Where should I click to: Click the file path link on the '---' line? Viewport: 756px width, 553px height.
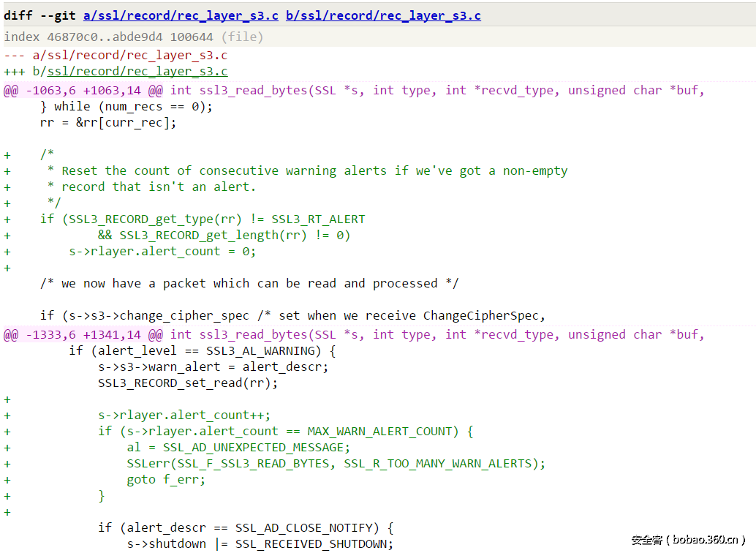(130, 55)
